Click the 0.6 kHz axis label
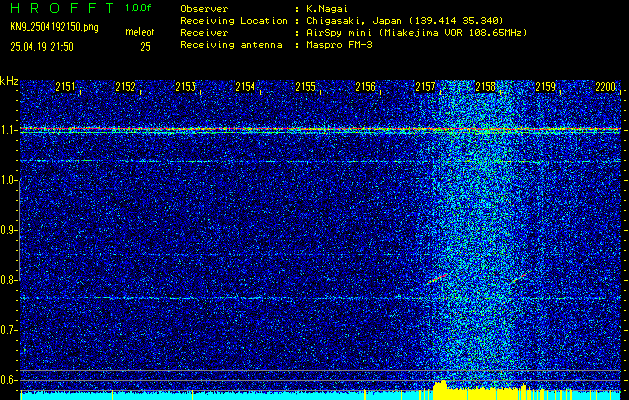This screenshot has height=400, width=629. coord(7,380)
